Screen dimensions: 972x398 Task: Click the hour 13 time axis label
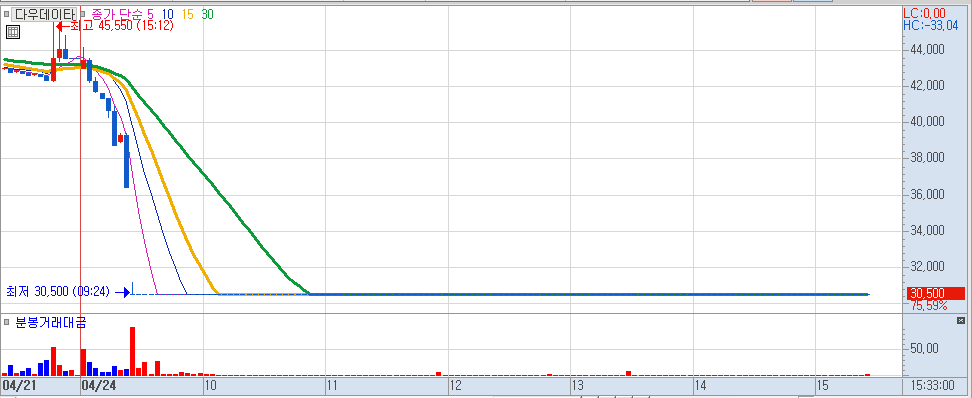577,386
